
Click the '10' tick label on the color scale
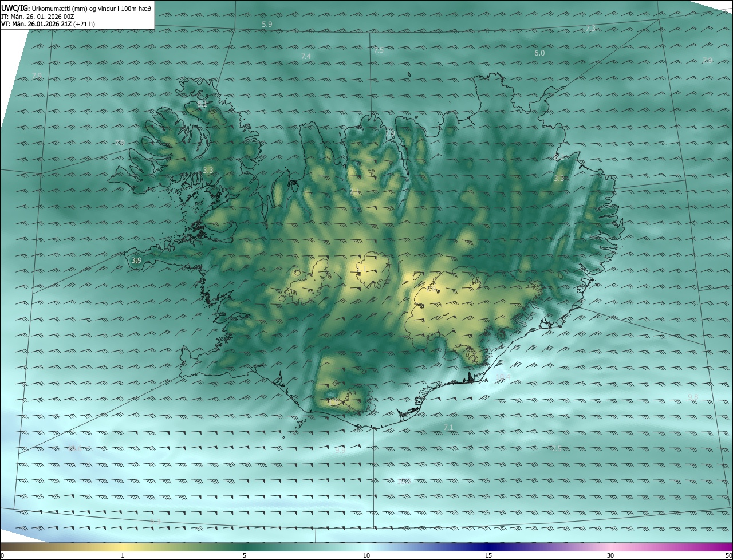366,555
